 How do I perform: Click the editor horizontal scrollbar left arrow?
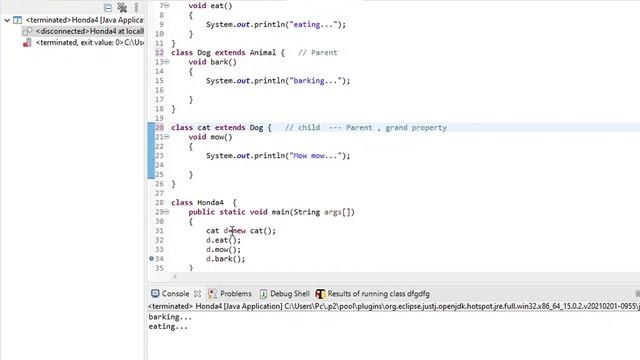[x=175, y=277]
